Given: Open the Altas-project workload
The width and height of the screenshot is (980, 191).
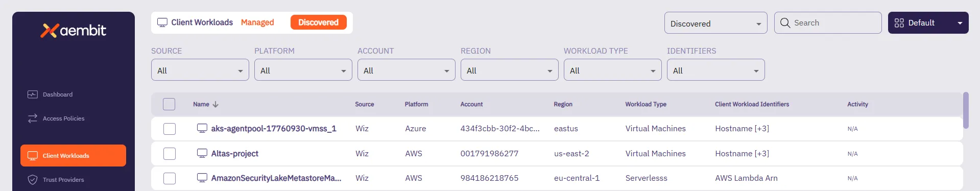Looking at the screenshot, I should point(235,154).
